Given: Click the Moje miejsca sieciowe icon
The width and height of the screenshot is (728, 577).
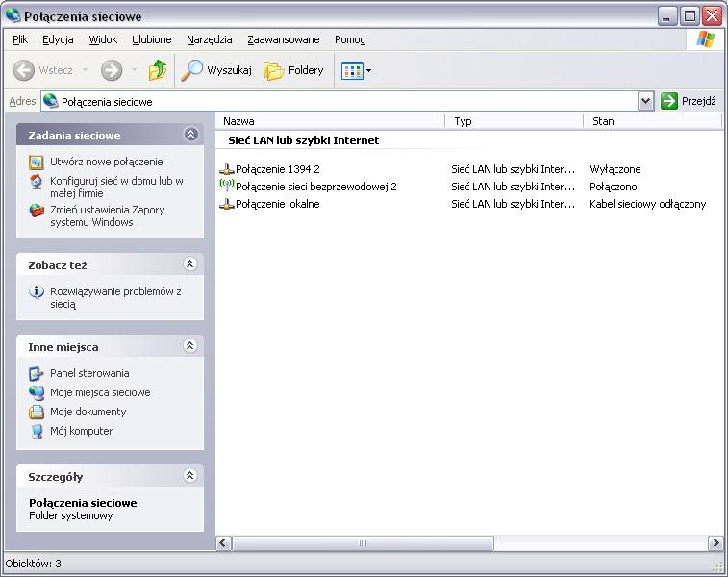Looking at the screenshot, I should tap(37, 392).
